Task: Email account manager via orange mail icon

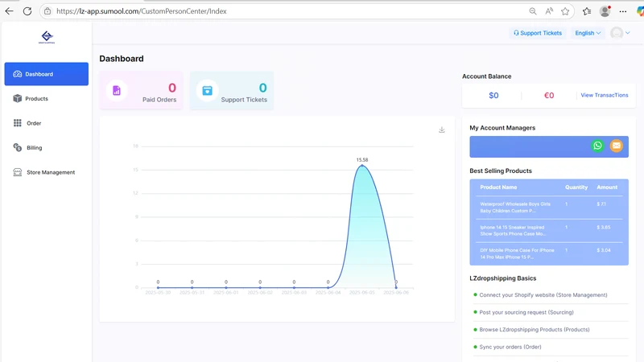Action: 616,146
